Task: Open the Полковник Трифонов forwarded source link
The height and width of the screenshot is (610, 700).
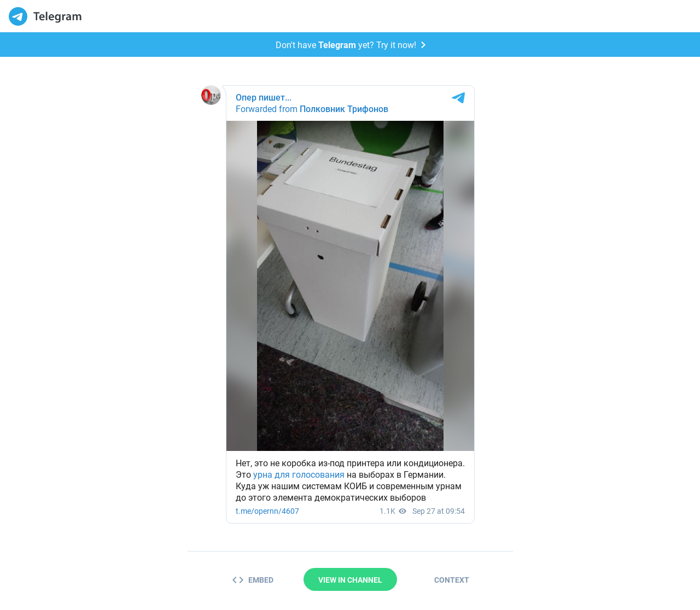Action: pyautogui.click(x=344, y=109)
